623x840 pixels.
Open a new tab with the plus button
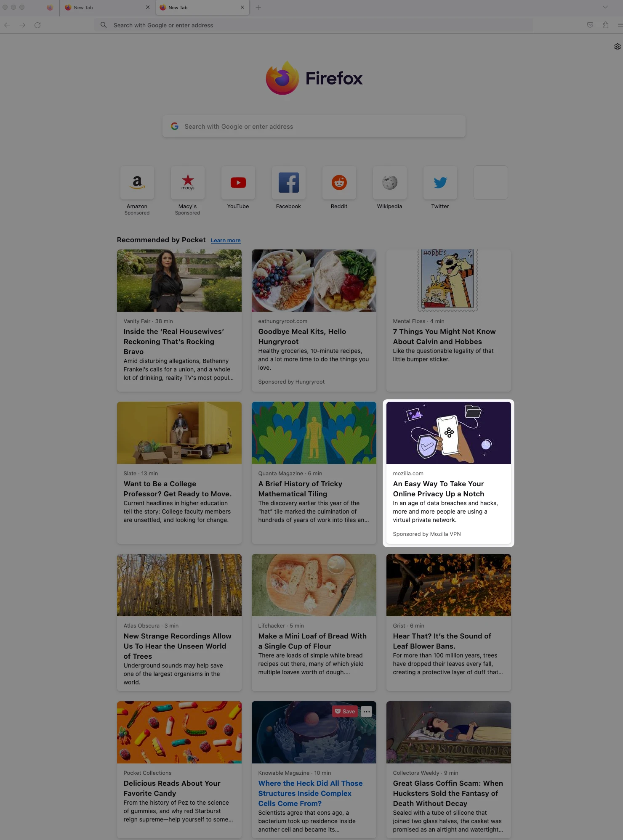(x=258, y=8)
